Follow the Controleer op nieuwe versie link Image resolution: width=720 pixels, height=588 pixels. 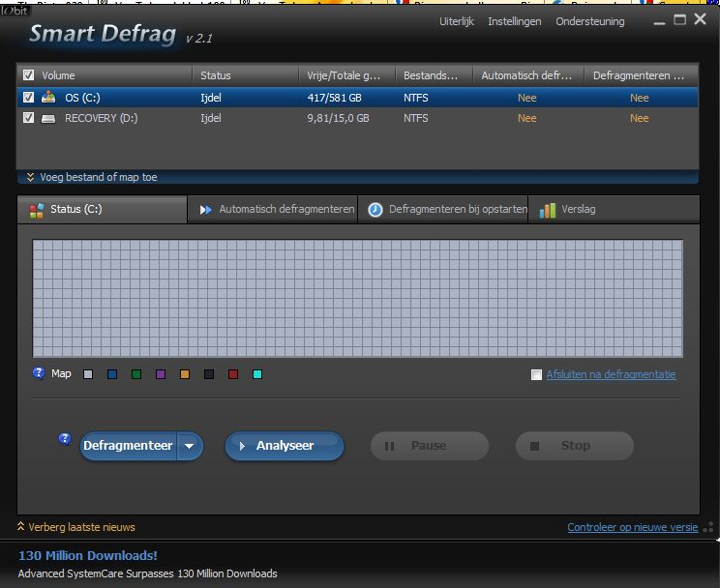(632, 527)
